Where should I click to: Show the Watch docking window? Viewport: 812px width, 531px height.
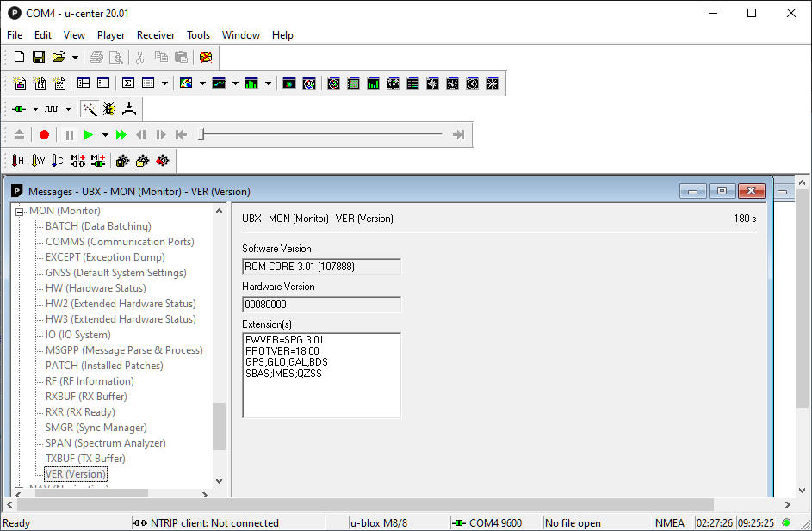[472, 83]
